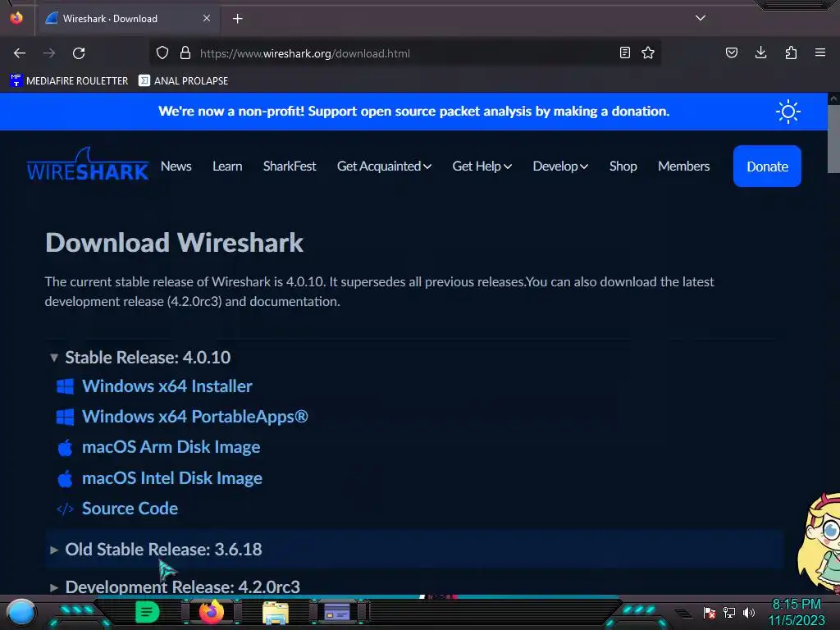Open the purple window app on taskbar
Screen dimensions: 840x630
tap(337, 612)
